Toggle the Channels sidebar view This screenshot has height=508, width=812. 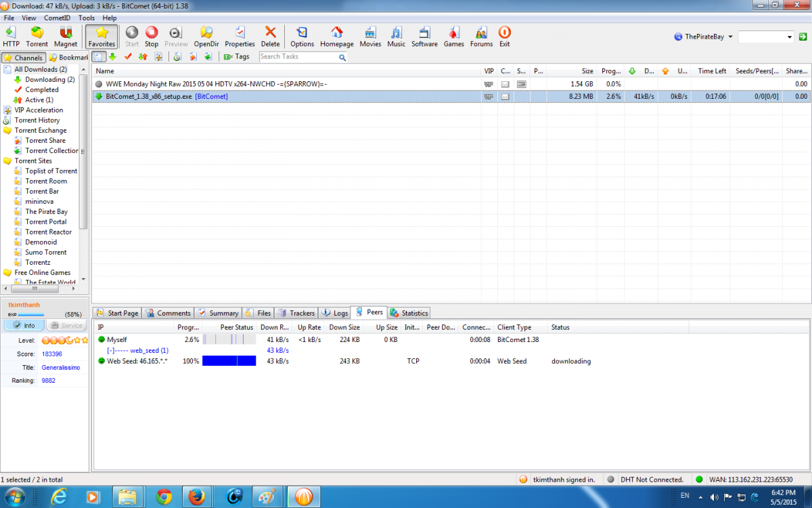[x=24, y=58]
